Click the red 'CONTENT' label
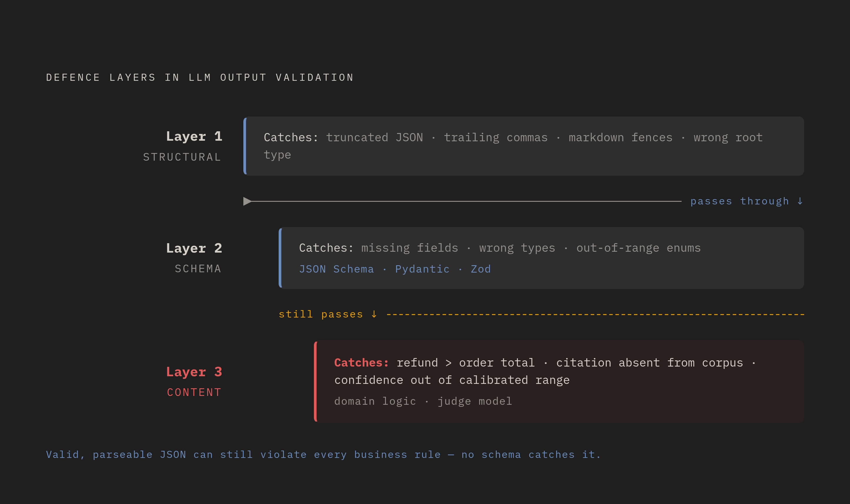Screen dimensions: 850x504 coord(194,392)
